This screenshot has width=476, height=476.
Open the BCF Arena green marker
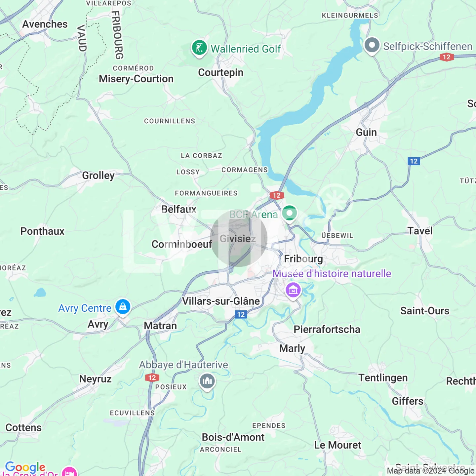290,214
